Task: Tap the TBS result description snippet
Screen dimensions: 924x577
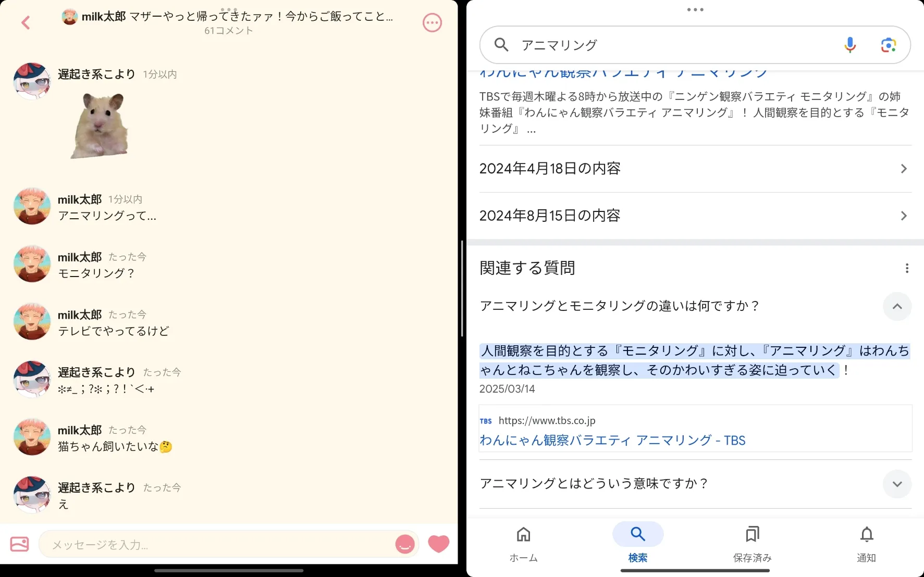Action: 694,112
